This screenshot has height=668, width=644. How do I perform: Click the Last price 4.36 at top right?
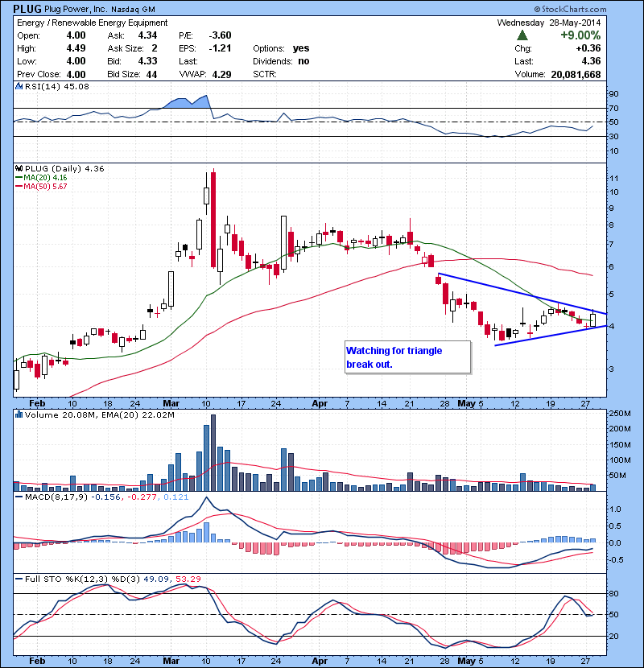point(591,61)
